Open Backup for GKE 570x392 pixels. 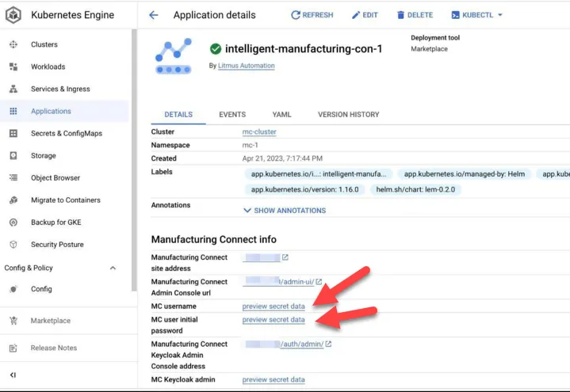tap(56, 223)
